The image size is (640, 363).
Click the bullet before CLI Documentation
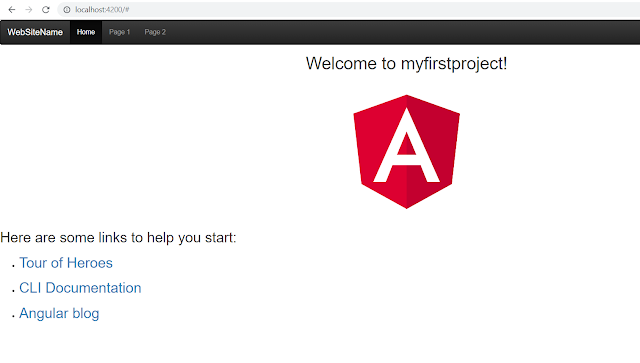[x=13, y=291]
